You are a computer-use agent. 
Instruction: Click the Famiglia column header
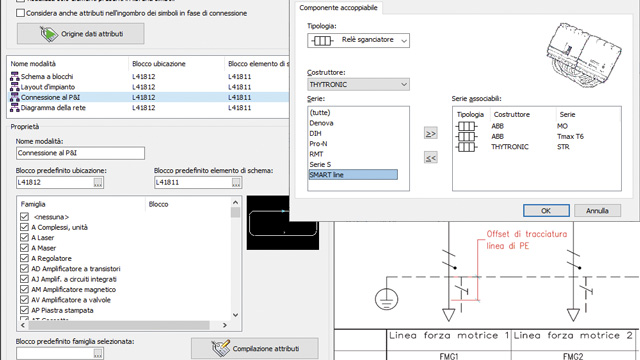[82, 204]
